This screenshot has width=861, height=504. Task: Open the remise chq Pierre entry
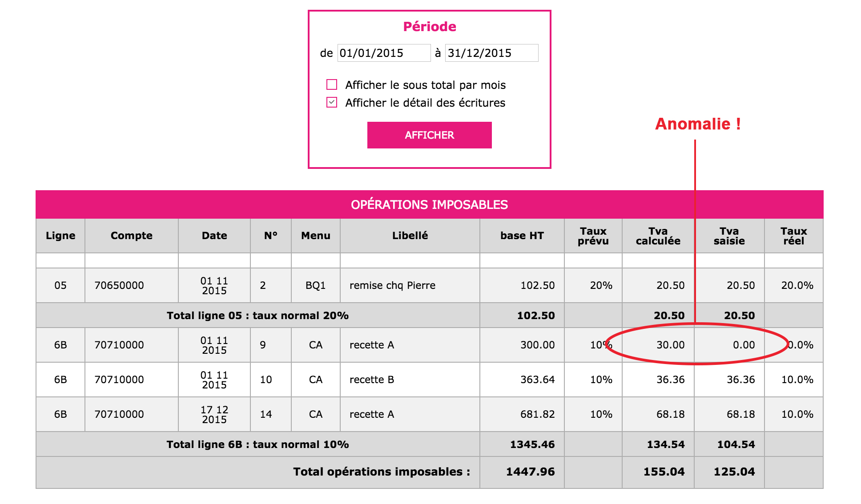pyautogui.click(x=393, y=285)
